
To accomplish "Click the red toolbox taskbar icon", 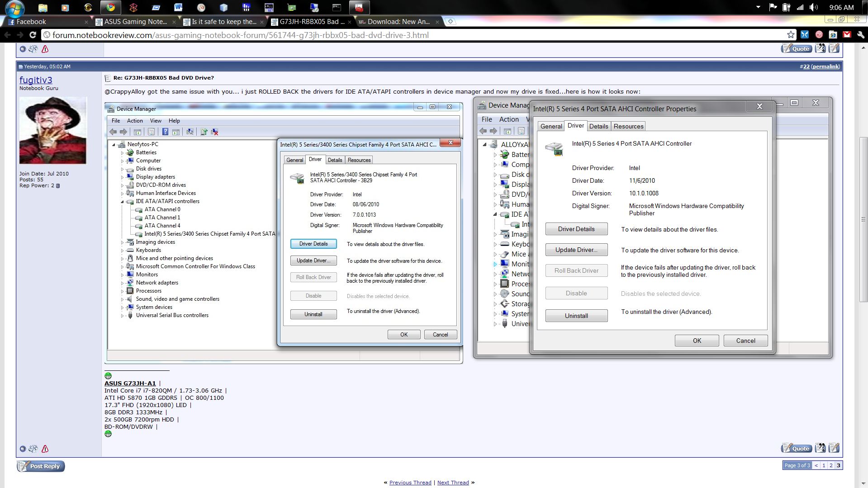I will (359, 7).
